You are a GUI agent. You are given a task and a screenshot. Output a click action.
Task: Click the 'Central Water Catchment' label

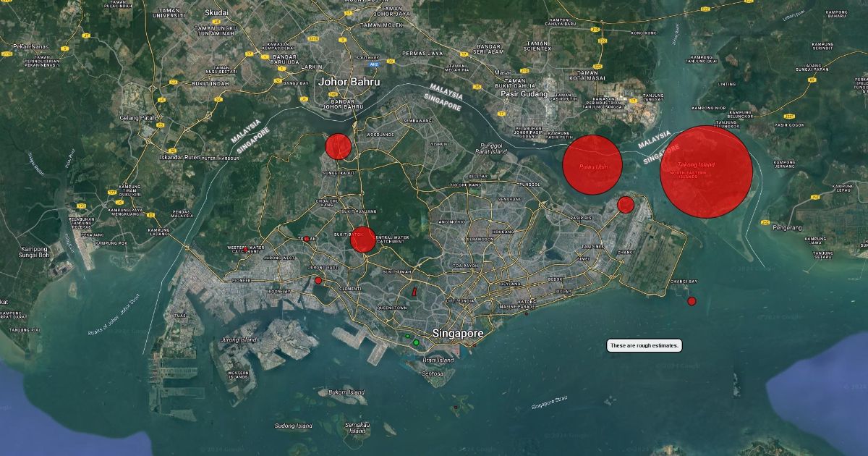[x=391, y=240]
